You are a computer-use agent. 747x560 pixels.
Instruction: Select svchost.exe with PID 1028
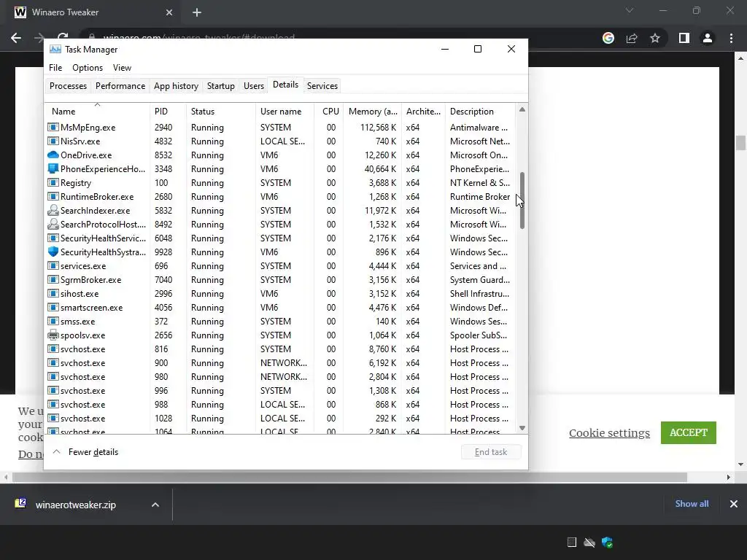[281, 418]
